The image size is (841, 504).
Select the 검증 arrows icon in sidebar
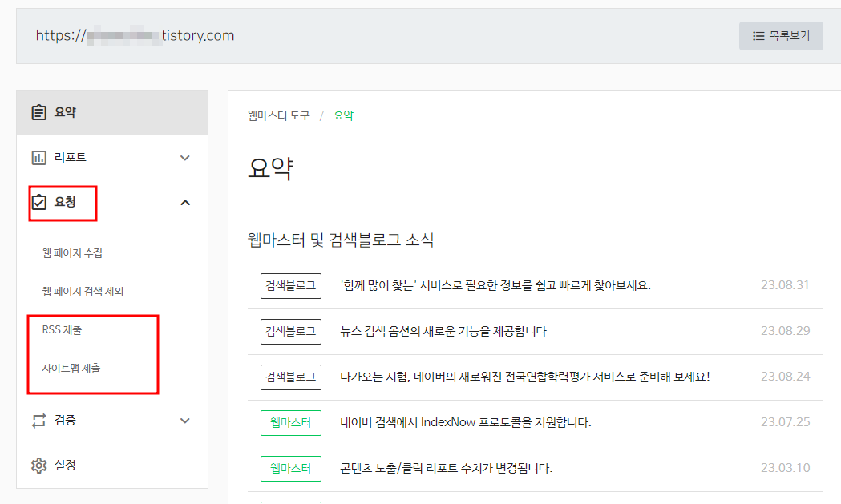coord(39,419)
